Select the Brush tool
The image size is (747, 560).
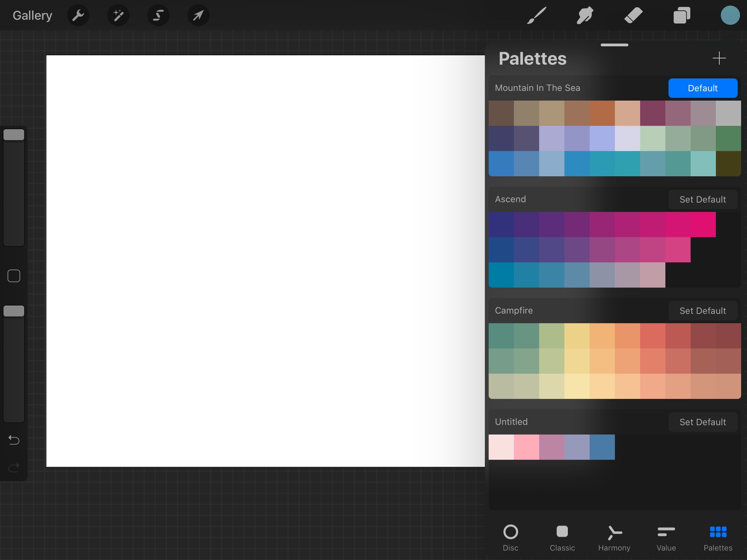point(536,15)
